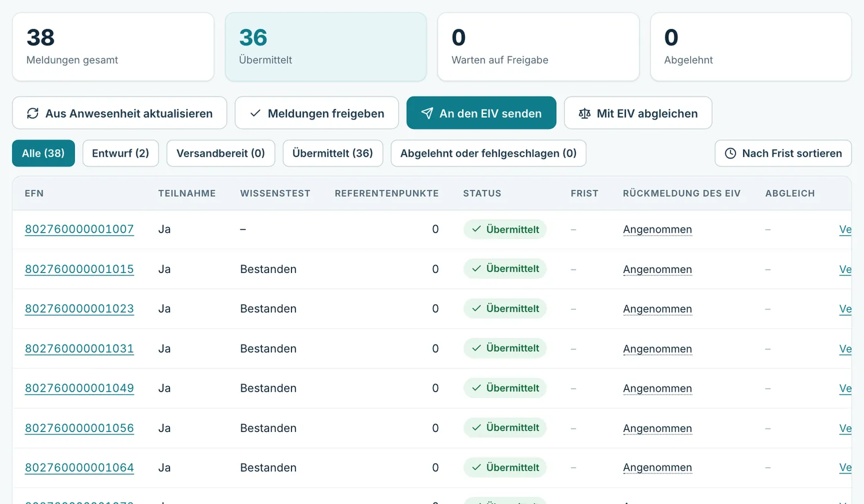Click the REFERENTENPUNKTE column header

[x=386, y=194]
